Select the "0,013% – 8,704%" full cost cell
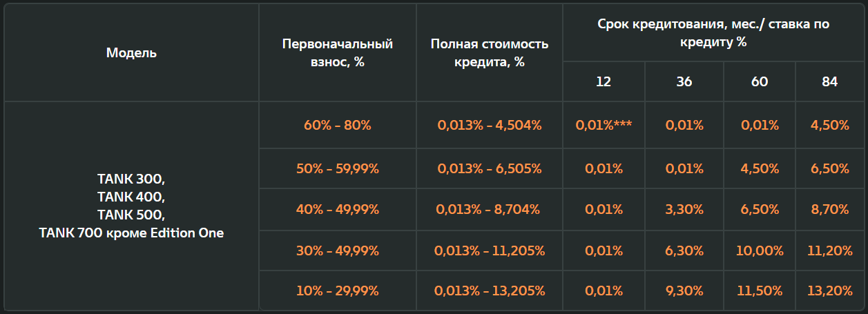The image size is (868, 314). tap(490, 210)
